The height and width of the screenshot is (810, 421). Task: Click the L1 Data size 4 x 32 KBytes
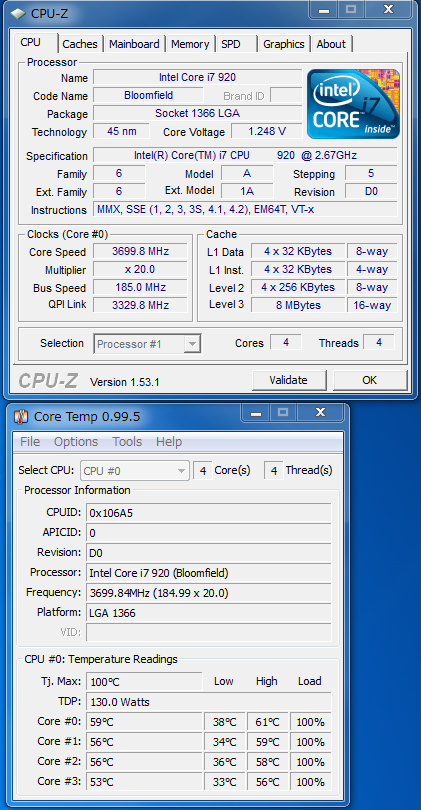coord(298,252)
